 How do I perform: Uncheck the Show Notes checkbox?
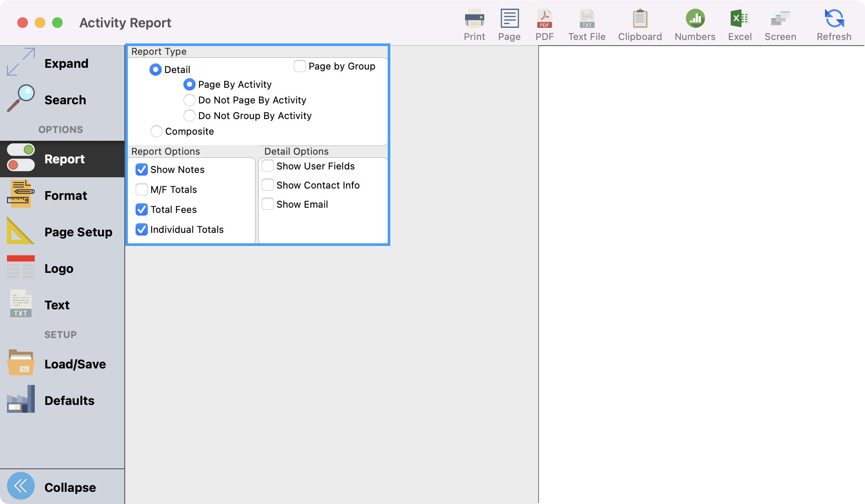point(142,169)
